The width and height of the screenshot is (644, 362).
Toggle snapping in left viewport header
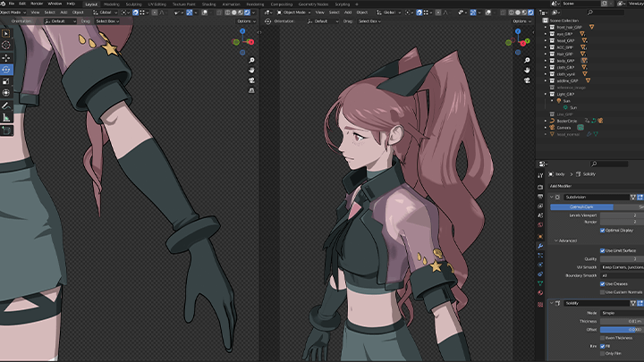pos(135,13)
